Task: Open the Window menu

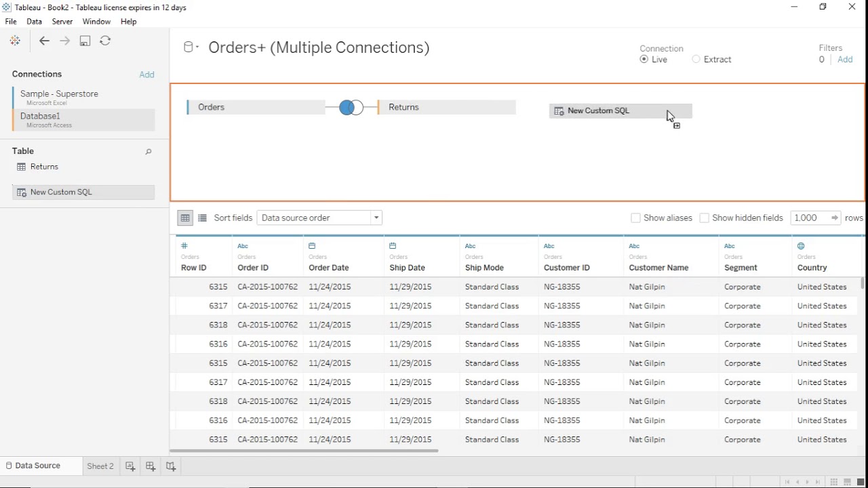Action: pyautogui.click(x=96, y=22)
